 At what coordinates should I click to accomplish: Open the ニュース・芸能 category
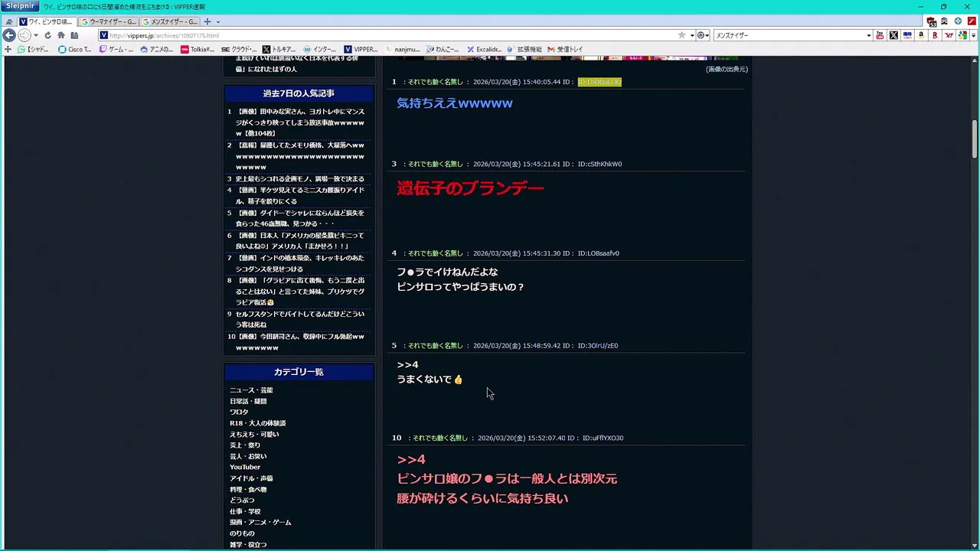point(251,390)
